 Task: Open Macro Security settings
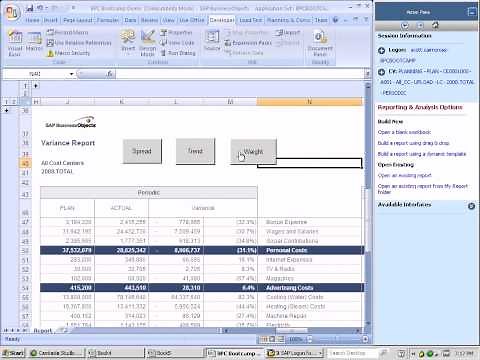(69, 53)
